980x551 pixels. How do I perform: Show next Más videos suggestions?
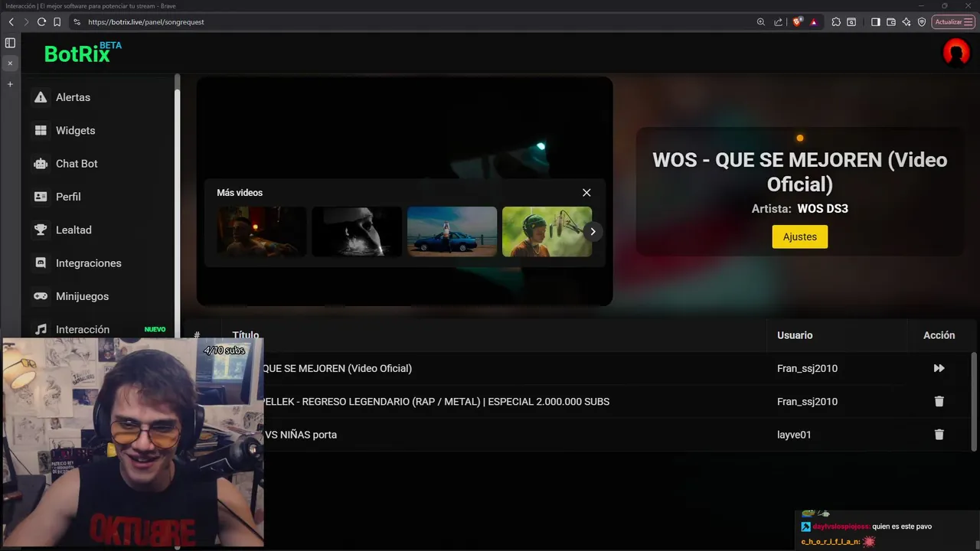593,231
